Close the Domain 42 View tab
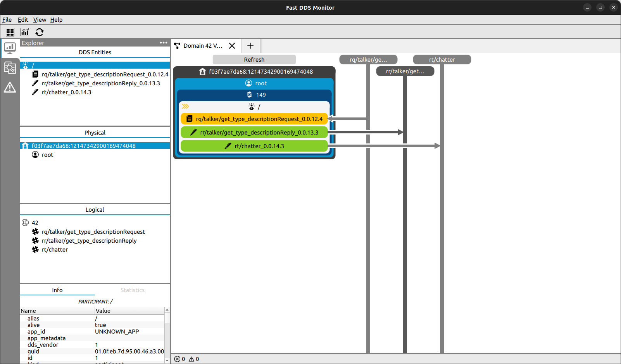The height and width of the screenshot is (364, 621). tap(232, 46)
